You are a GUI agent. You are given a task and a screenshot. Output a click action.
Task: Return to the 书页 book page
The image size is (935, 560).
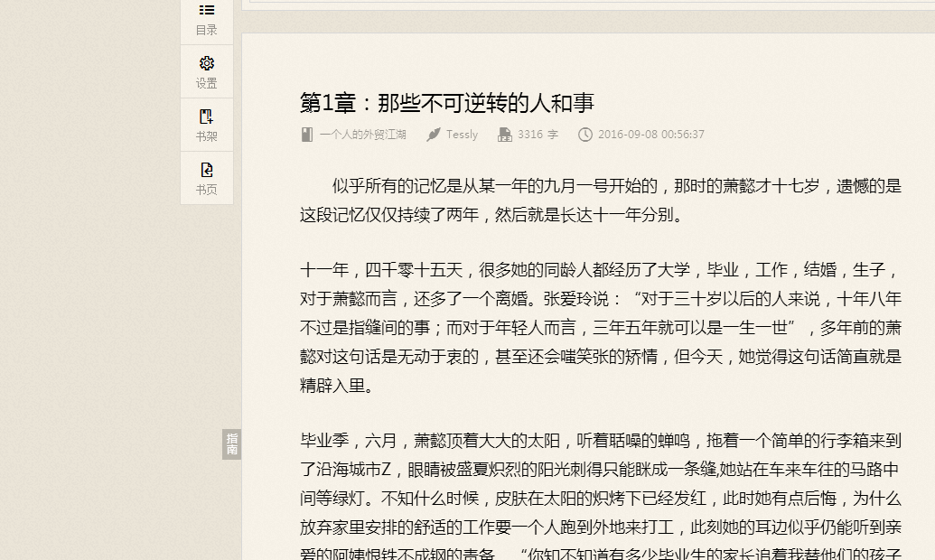206,178
